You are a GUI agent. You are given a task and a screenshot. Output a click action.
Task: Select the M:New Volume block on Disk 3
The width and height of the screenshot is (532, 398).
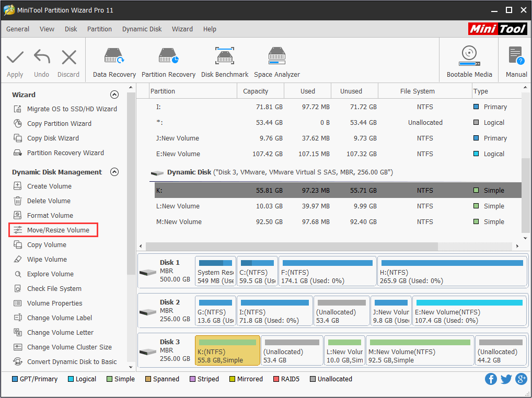click(420, 350)
